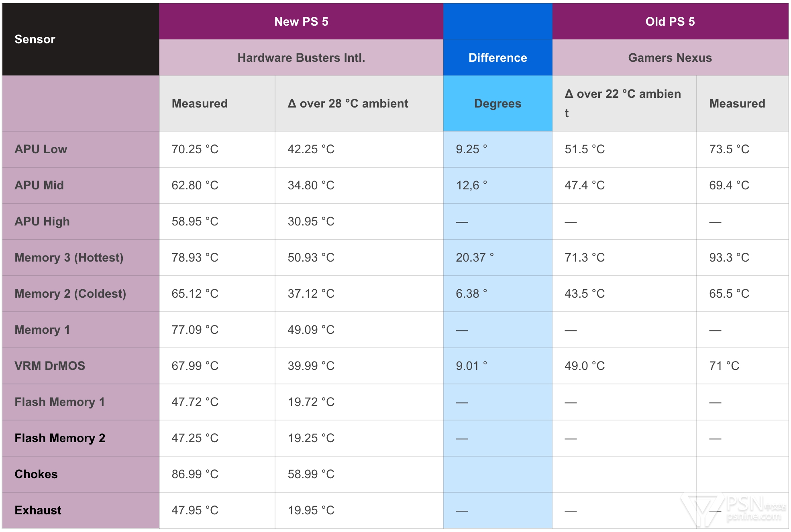Select the APU High row label

pyautogui.click(x=81, y=221)
